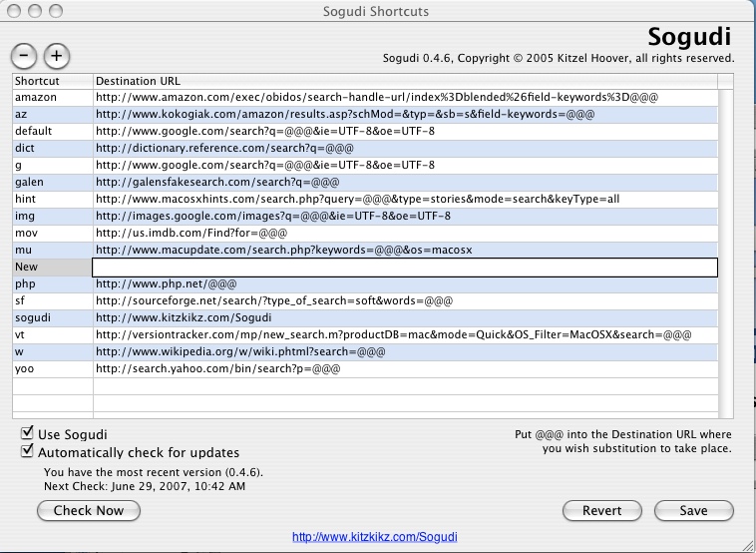Select the amazon shortcut cell
The image size is (756, 553).
click(x=53, y=98)
